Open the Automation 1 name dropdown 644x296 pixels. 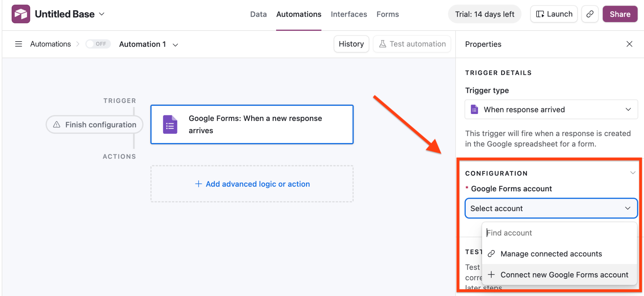coord(175,45)
